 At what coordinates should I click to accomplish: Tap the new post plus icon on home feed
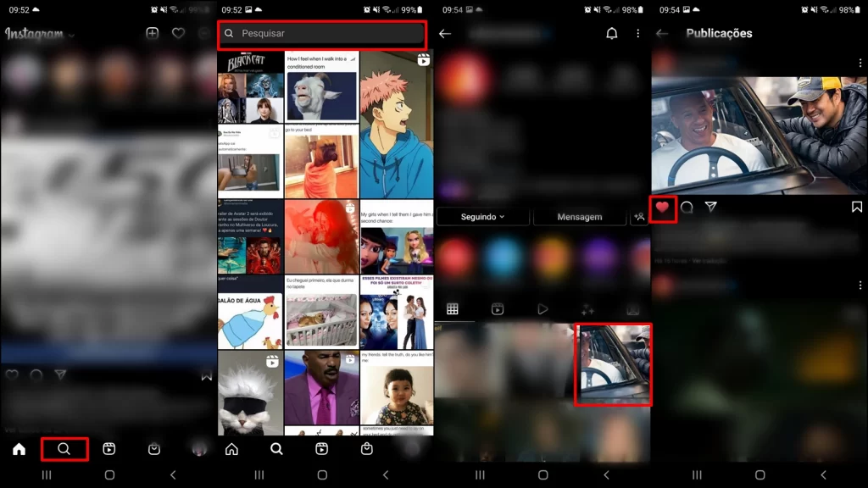153,33
